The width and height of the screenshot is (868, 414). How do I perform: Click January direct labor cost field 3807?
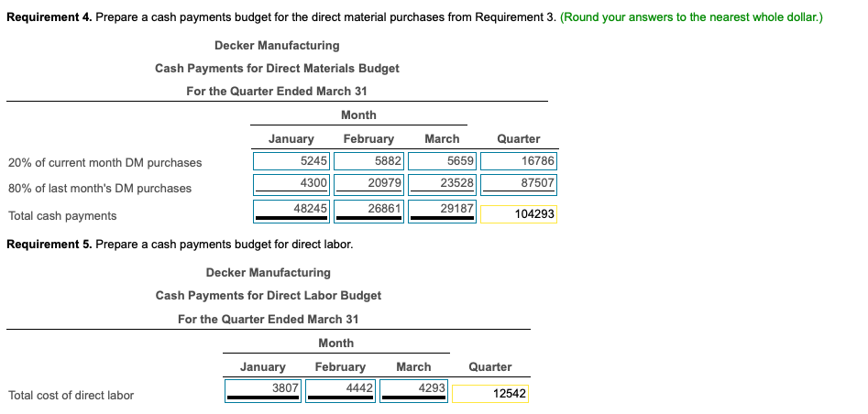[x=263, y=391]
